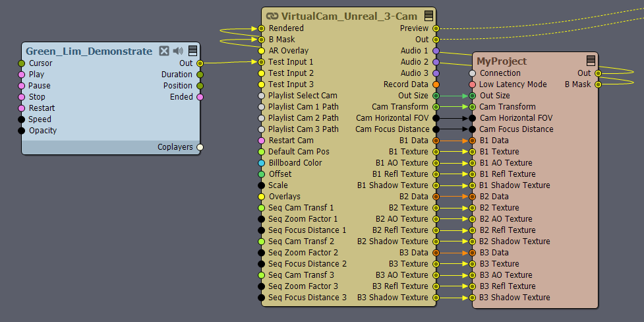Viewport: 644px width, 322px height.
Task: Click the 'Playlist Cam 3 Path' label
Action: [303, 129]
